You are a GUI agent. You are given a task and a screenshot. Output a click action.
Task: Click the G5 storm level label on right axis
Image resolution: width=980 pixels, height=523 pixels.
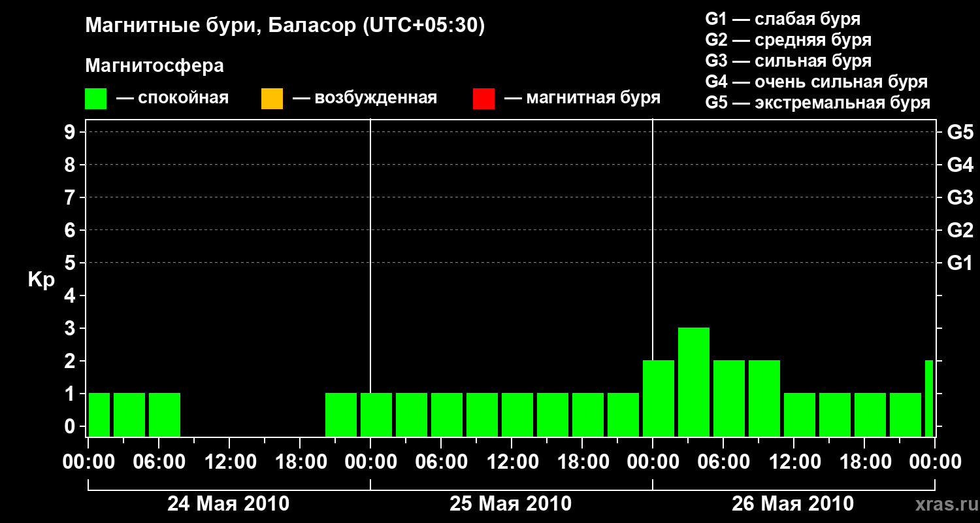(960, 132)
